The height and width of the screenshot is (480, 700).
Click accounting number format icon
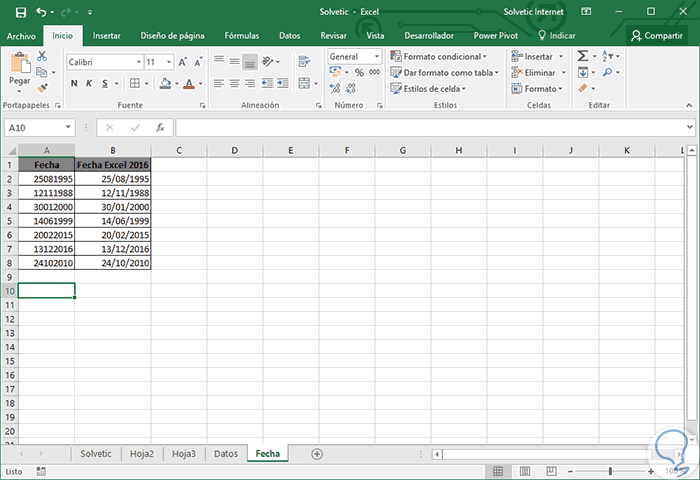click(x=335, y=72)
